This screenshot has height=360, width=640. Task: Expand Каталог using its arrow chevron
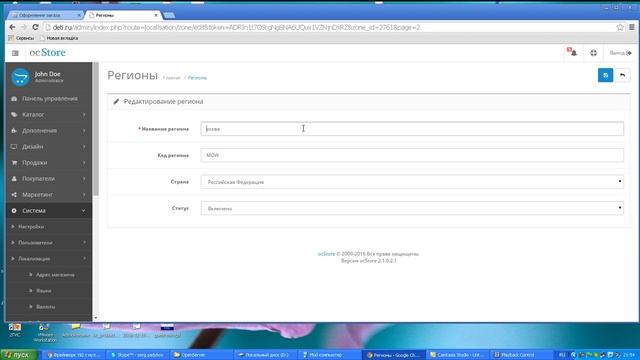click(84, 115)
